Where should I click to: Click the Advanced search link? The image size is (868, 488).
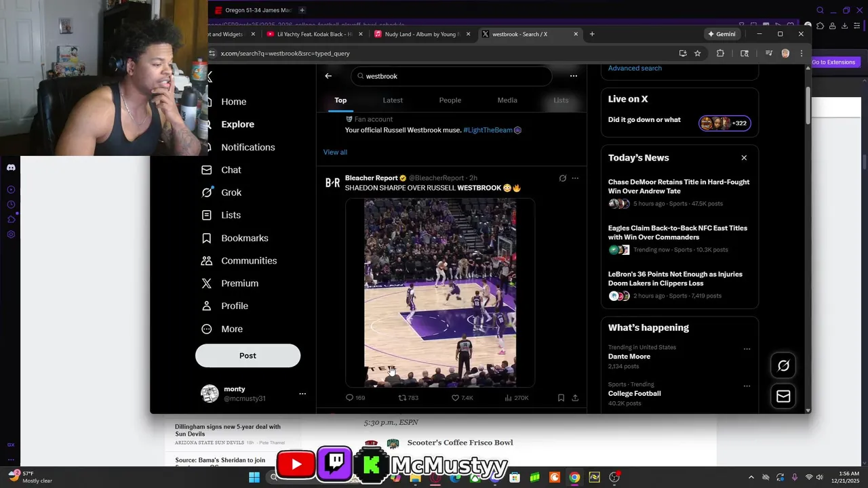tap(635, 68)
